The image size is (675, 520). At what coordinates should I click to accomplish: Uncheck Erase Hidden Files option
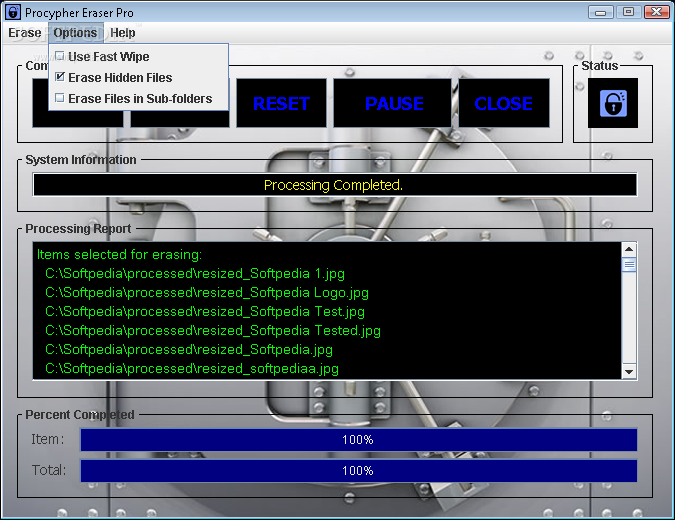click(x=60, y=77)
